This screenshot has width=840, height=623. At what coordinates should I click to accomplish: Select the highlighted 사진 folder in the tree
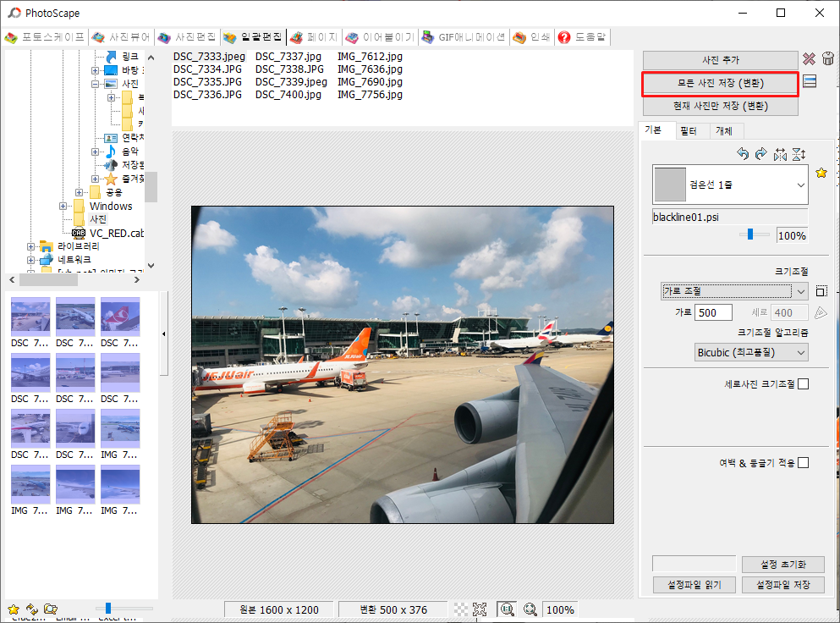(x=97, y=219)
